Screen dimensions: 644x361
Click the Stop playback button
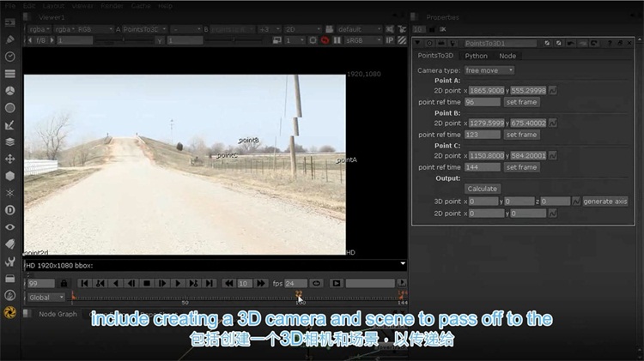coord(147,283)
